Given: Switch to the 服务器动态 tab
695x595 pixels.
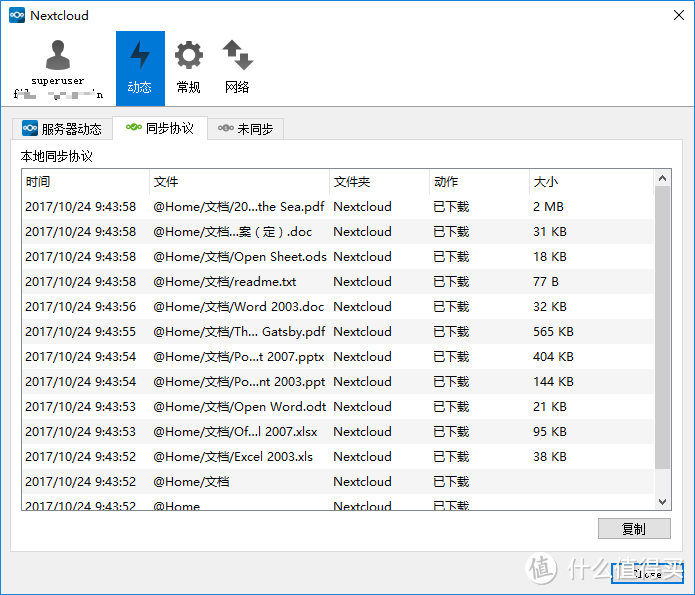Looking at the screenshot, I should (x=62, y=129).
